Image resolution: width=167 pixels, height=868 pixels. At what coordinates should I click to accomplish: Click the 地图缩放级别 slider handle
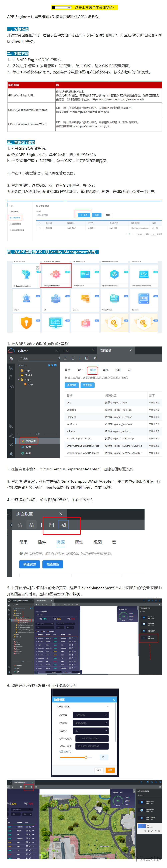click(x=86, y=757)
